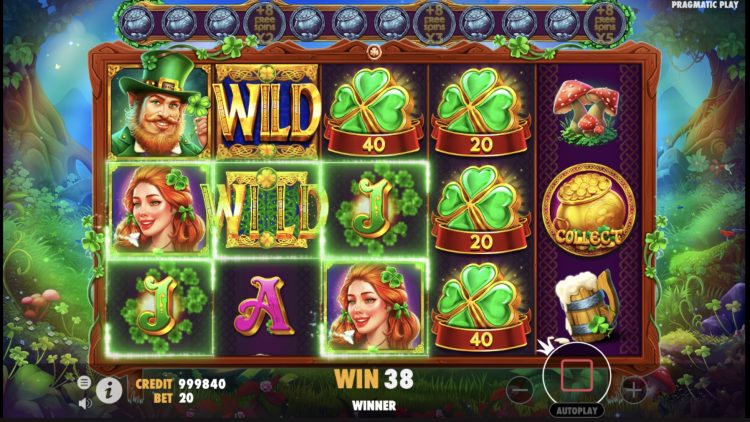Decrease bet with minus button
The width and height of the screenshot is (750, 422).
(x=519, y=390)
